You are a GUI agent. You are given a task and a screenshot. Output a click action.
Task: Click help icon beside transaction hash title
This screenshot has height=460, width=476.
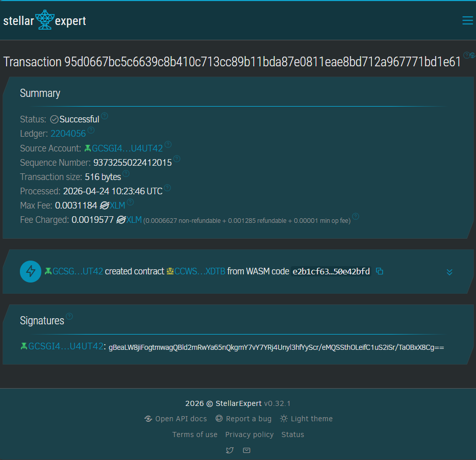point(466,55)
